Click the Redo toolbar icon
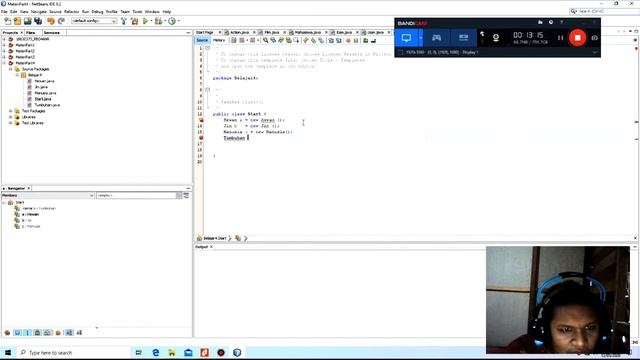Viewport: 640px width, 360px height. tap(61, 21)
